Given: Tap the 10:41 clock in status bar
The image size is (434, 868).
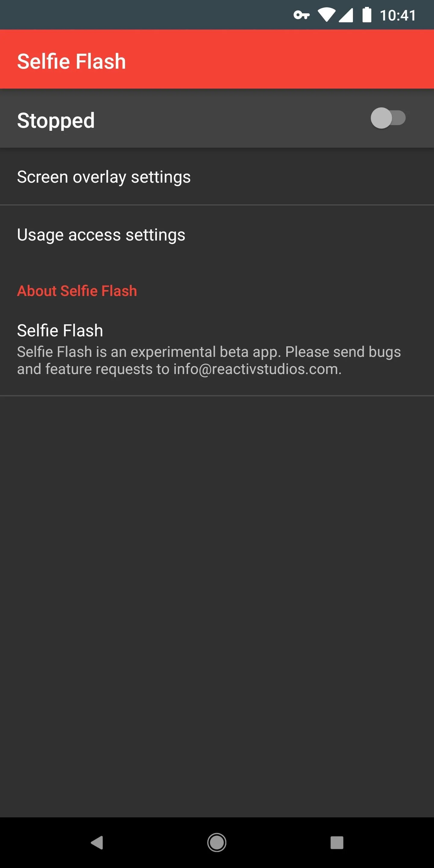Looking at the screenshot, I should coord(398,15).
